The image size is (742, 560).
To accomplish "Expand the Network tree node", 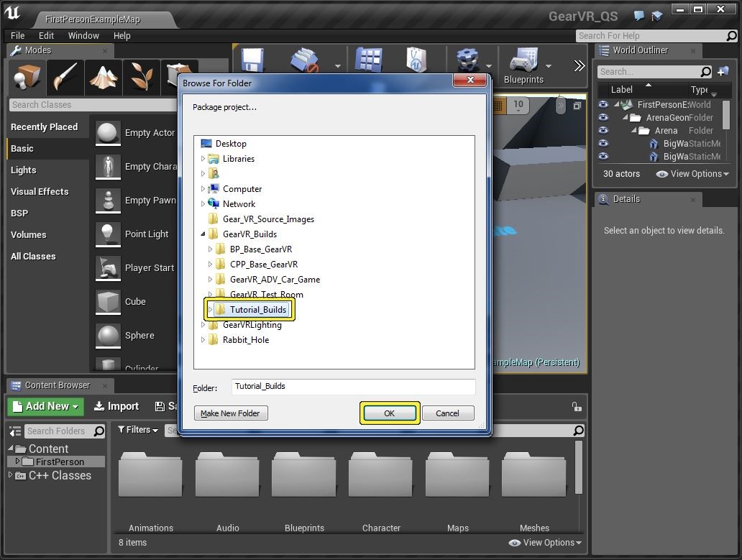I will coord(203,204).
